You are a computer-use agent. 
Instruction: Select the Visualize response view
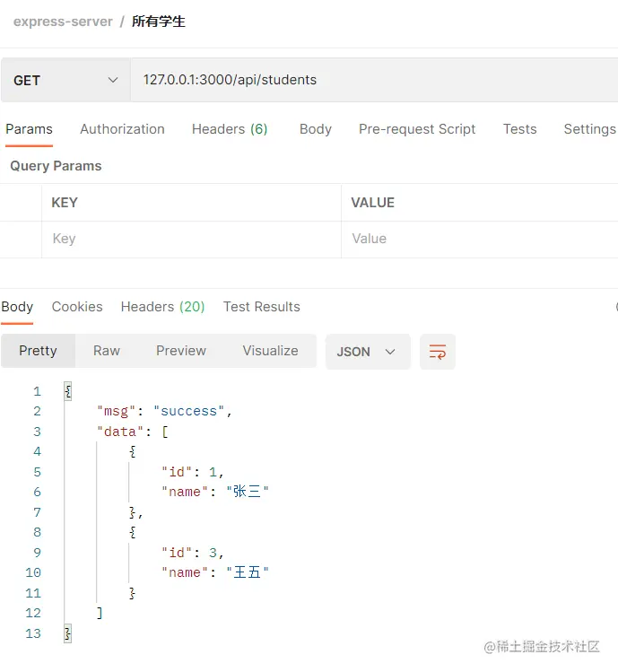click(270, 351)
